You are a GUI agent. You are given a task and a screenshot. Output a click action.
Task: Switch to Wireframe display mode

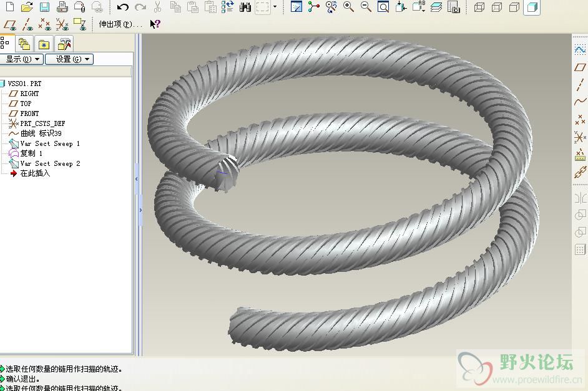(x=479, y=7)
